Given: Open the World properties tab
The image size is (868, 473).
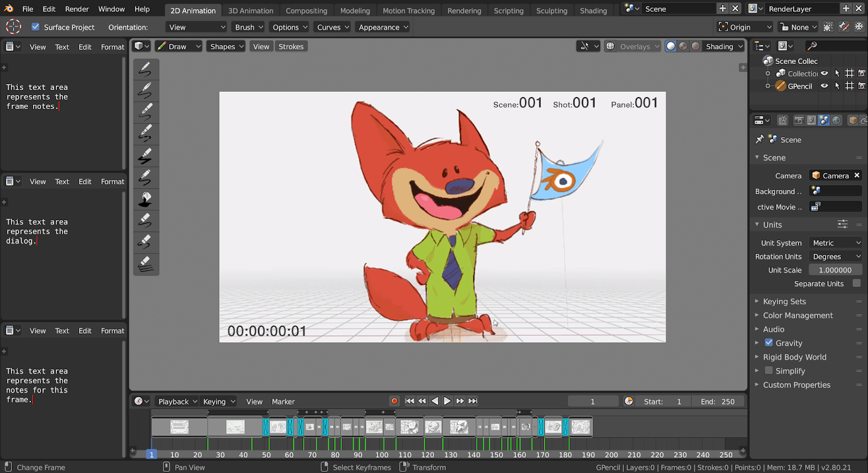Looking at the screenshot, I should [837, 120].
